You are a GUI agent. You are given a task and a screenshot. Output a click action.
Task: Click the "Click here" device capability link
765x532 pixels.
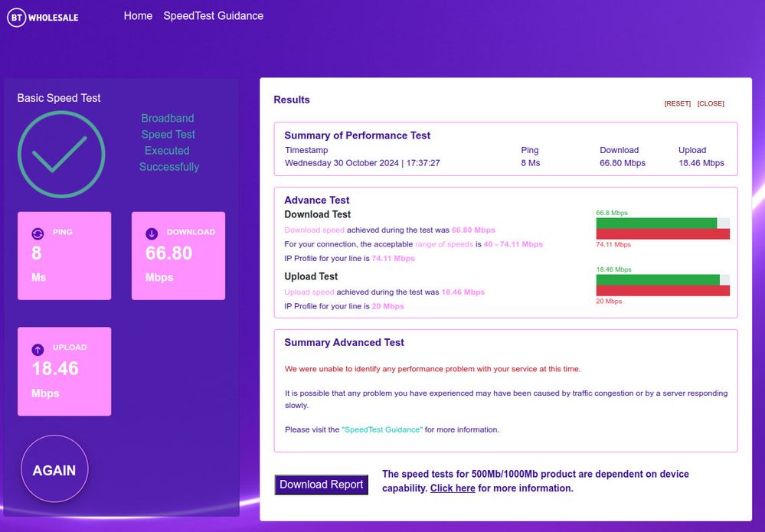(x=453, y=488)
